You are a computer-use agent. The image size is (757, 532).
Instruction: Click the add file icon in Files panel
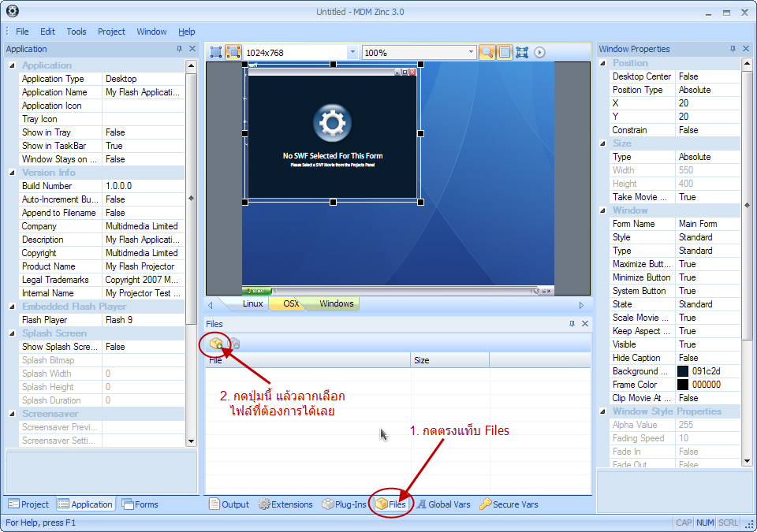216,344
